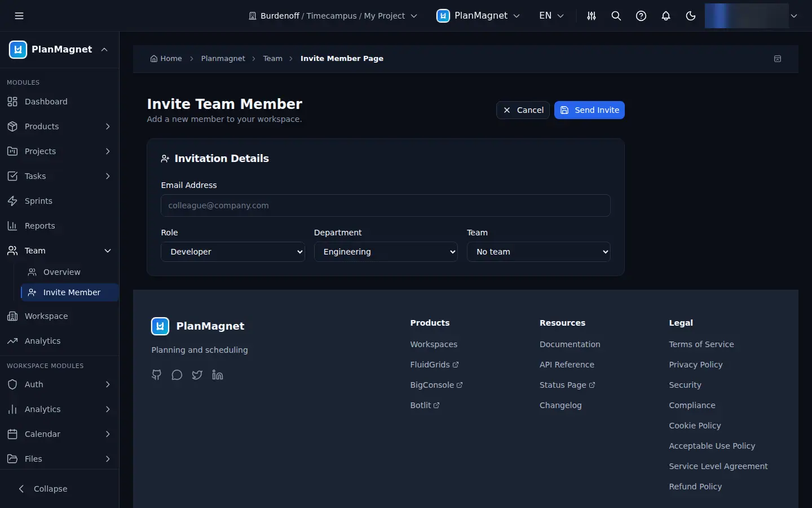The image size is (812, 508).
Task: Expand the Products submenu chevron
Action: pyautogui.click(x=108, y=126)
